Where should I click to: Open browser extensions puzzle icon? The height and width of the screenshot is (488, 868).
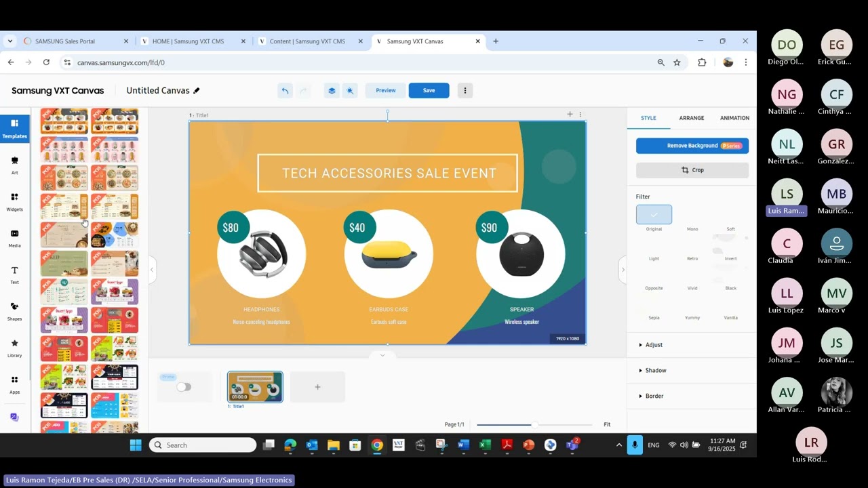click(x=702, y=62)
